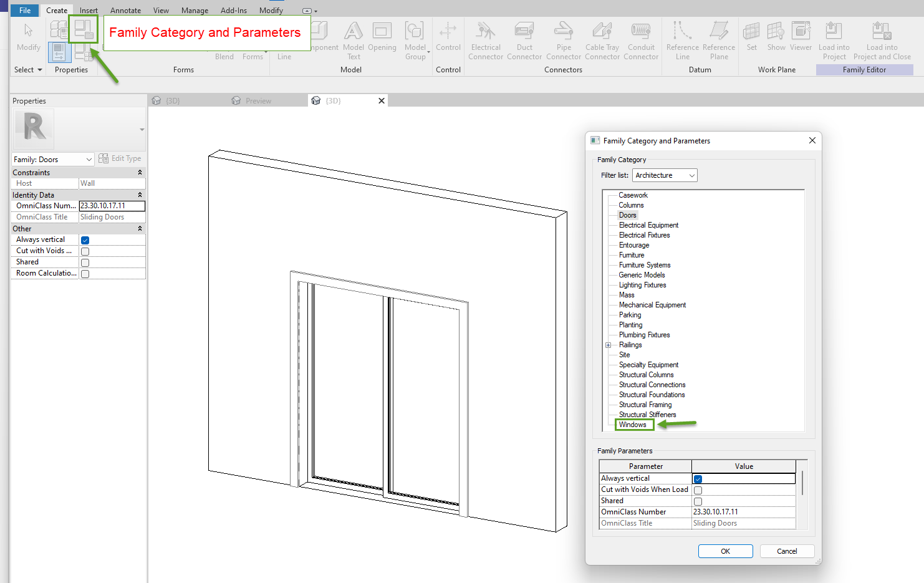
Task: Click OmniClass Number value in dialog
Action: (743, 512)
